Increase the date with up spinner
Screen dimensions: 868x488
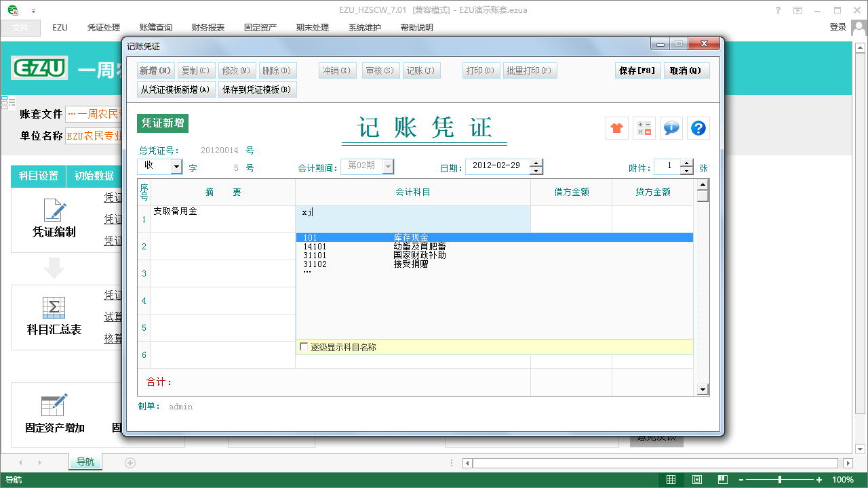coord(536,163)
